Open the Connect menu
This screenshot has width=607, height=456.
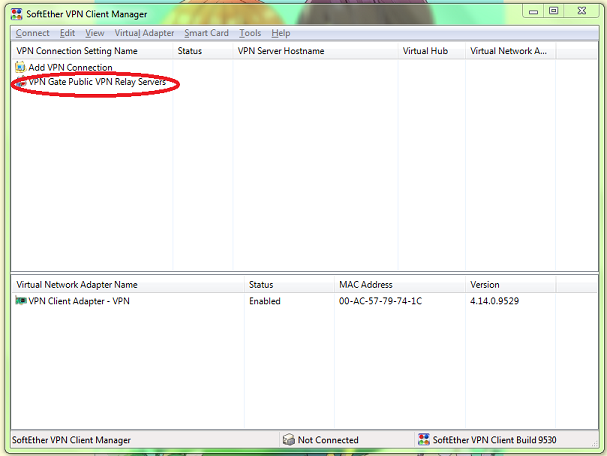[33, 33]
